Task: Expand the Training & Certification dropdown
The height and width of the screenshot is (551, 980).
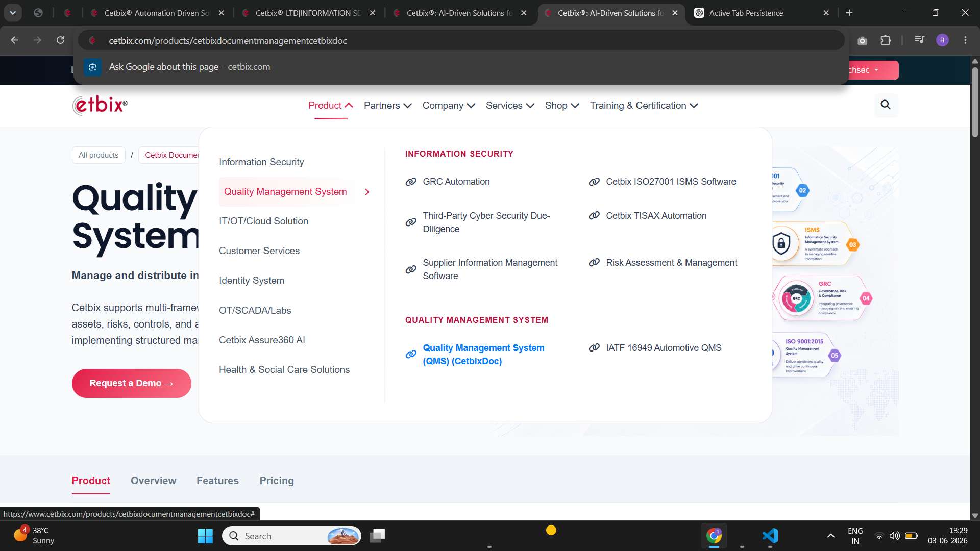Action: coord(644,106)
